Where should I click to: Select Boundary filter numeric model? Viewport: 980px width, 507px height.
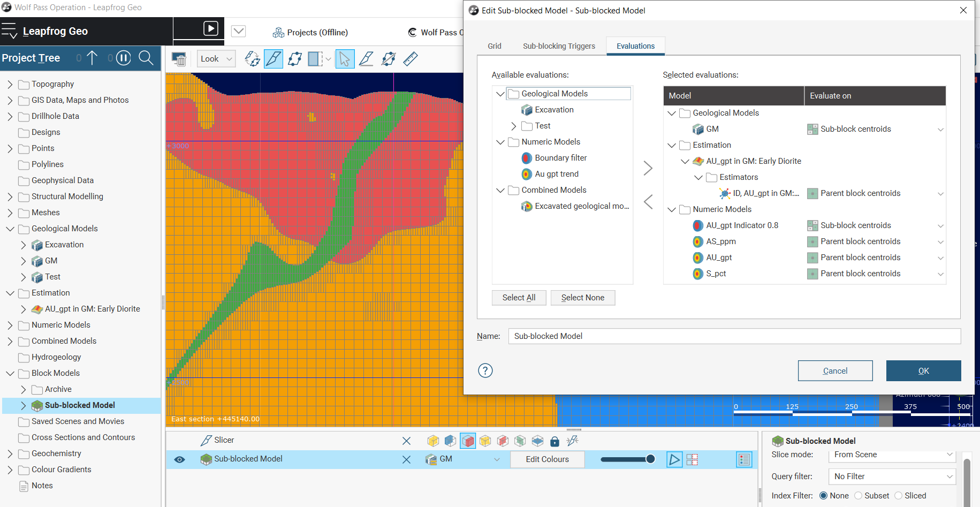[x=554, y=158]
